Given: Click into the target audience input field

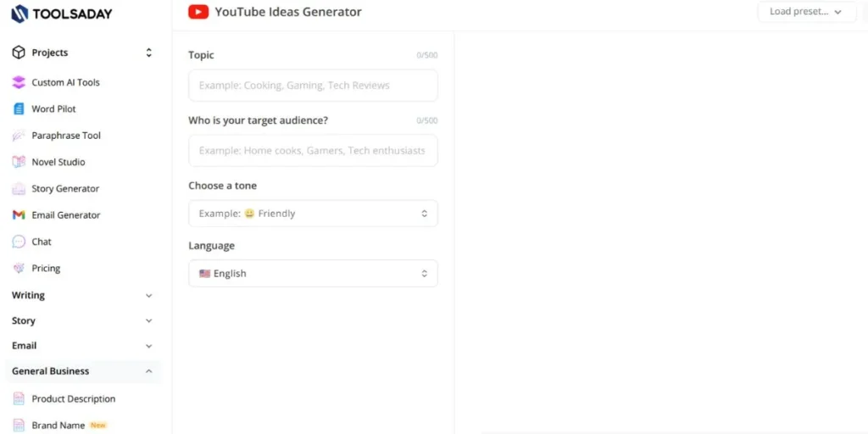Looking at the screenshot, I should pos(313,151).
